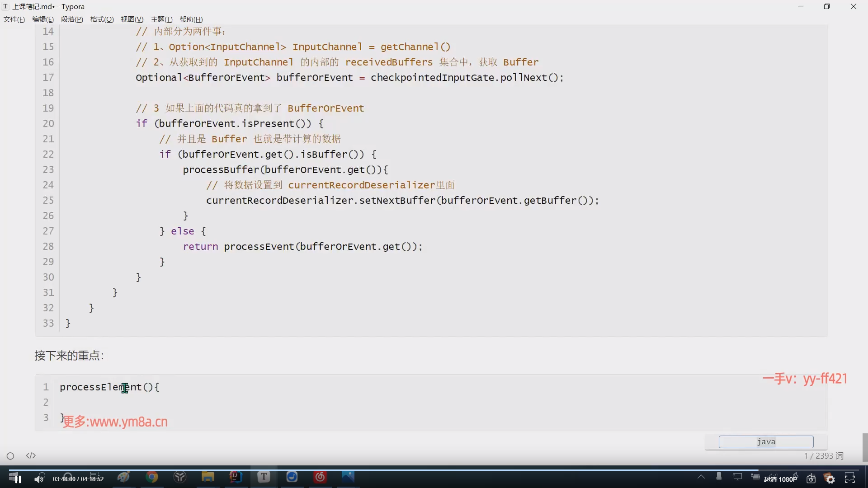Open the 文件(F) menu
Viewport: 868px width, 488px height.
click(14, 19)
